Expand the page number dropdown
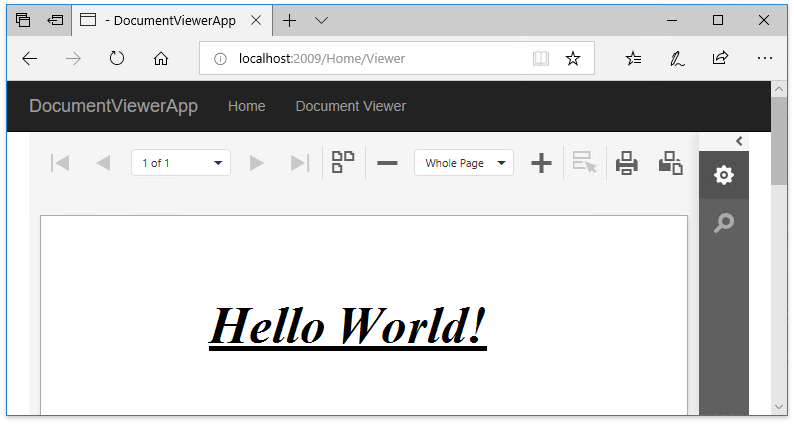This screenshot has width=794, height=424. coord(217,163)
